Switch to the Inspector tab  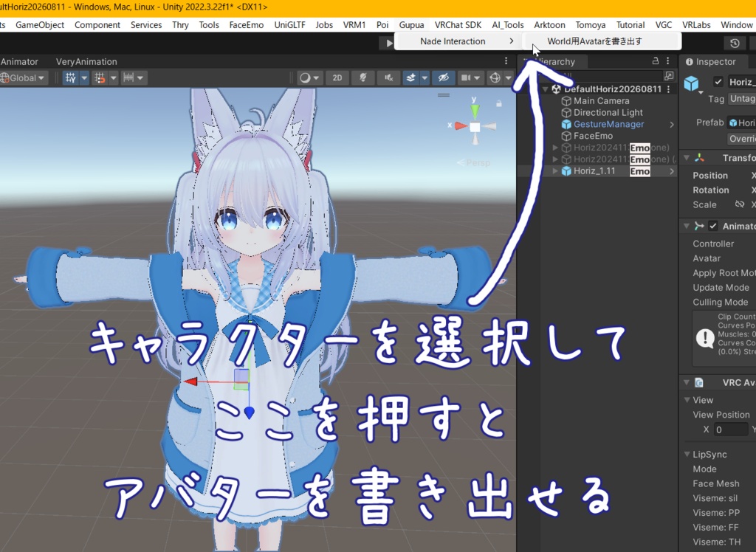point(711,62)
